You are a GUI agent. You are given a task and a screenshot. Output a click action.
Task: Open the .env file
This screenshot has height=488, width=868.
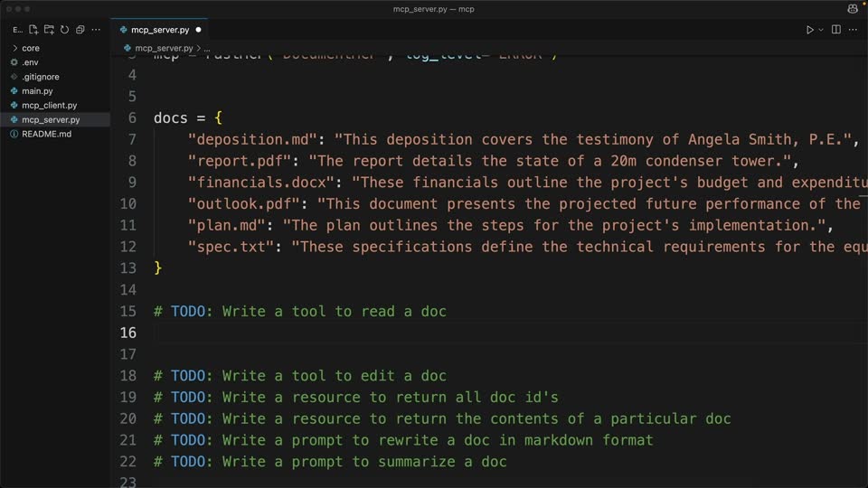pos(55,62)
